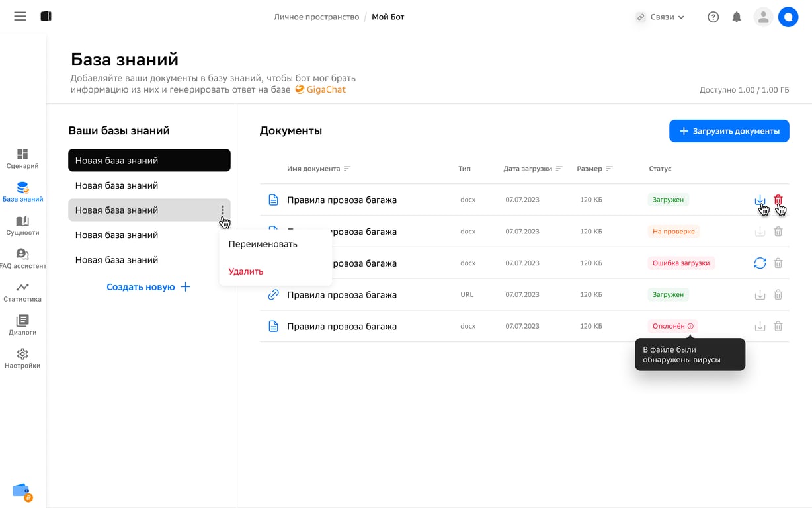Screen dimensions: 812x508
Task: Expand the Связи dropdown
Action: tap(660, 17)
